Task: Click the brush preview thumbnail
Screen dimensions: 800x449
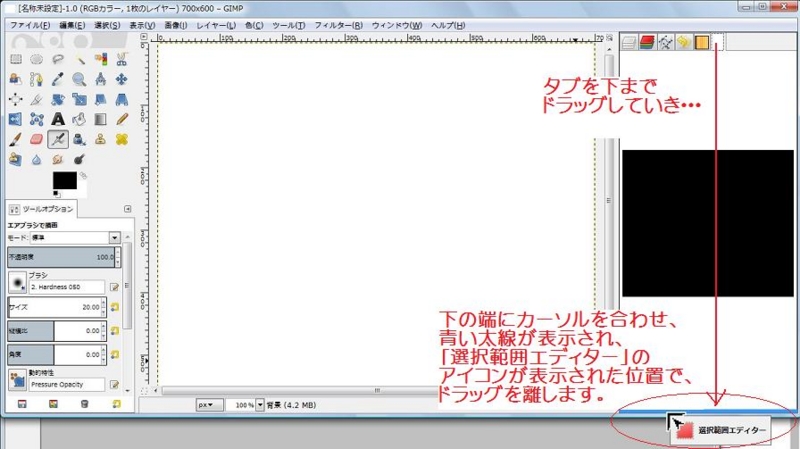Action: tap(17, 283)
